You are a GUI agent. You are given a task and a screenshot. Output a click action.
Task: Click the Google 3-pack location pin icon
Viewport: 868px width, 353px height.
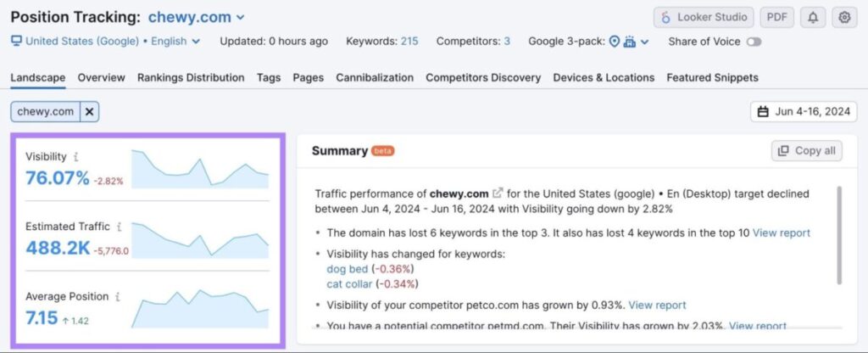pyautogui.click(x=615, y=41)
